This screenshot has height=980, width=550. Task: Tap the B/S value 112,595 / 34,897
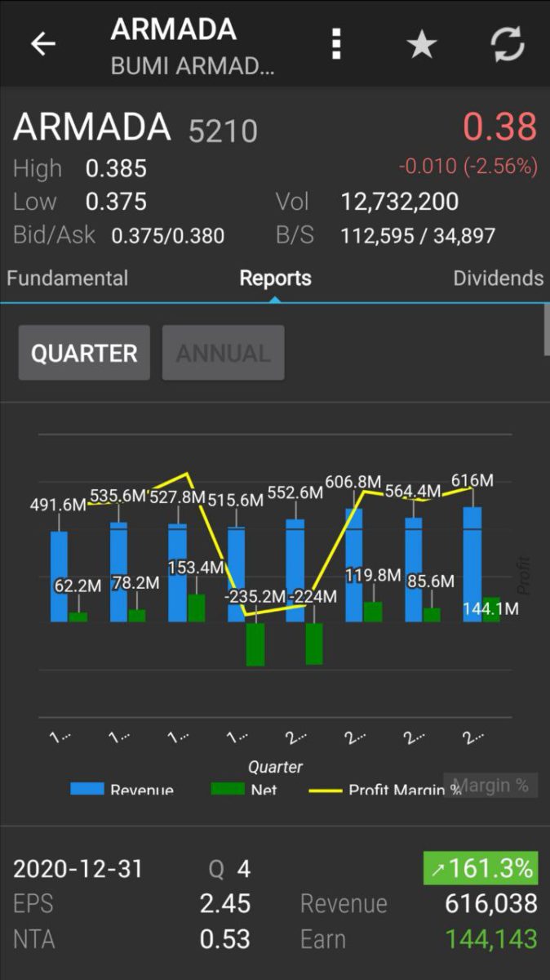[419, 236]
